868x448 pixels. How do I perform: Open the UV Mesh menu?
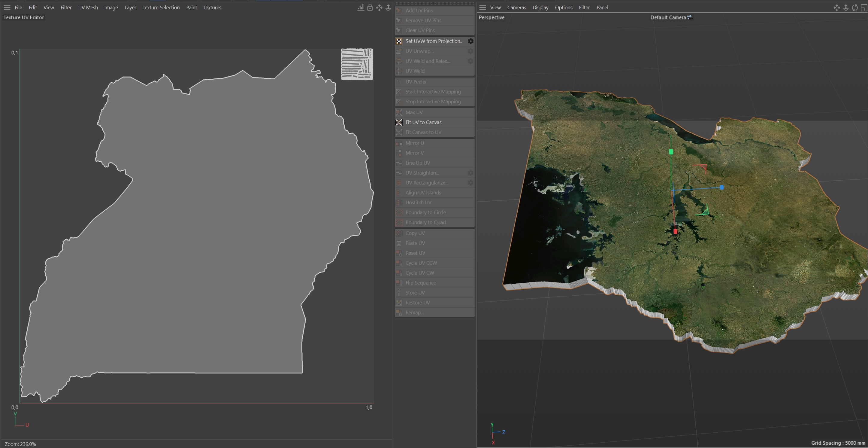point(88,8)
